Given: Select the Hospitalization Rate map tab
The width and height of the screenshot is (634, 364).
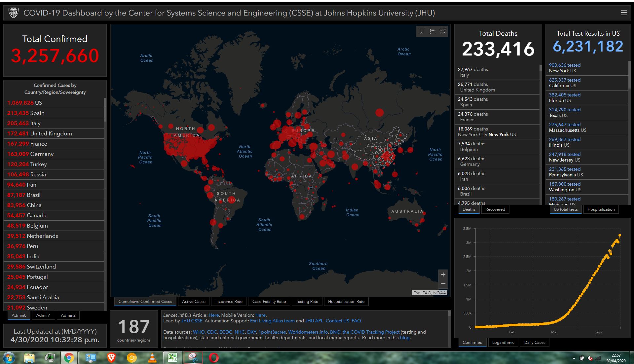Looking at the screenshot, I should click(346, 302).
